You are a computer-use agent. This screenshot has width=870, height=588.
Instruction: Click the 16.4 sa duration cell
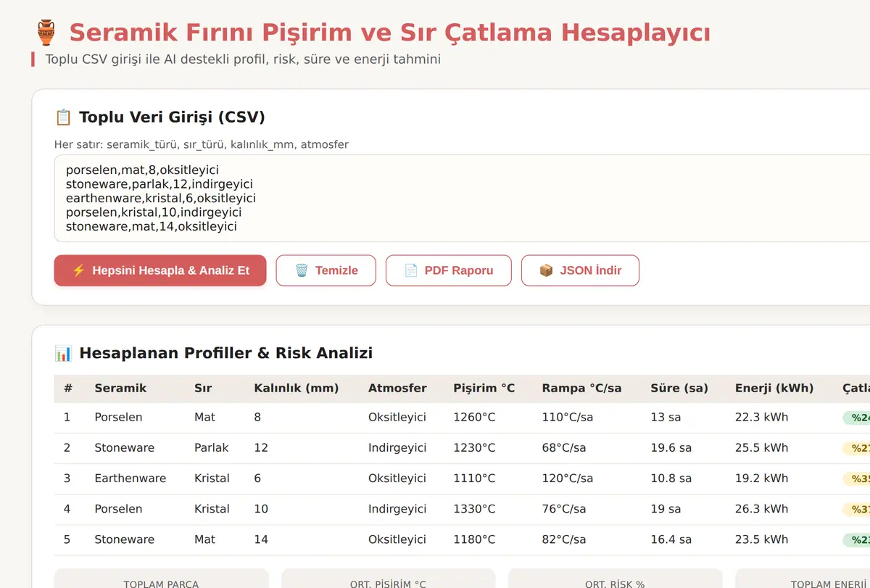(671, 539)
